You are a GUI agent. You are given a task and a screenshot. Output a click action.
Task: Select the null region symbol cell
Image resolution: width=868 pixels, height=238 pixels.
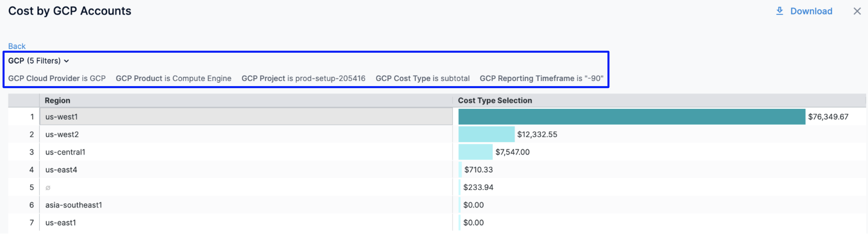(48, 188)
